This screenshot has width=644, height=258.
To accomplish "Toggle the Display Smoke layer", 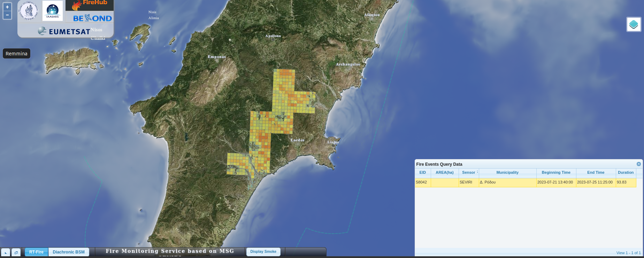I will click(263, 252).
